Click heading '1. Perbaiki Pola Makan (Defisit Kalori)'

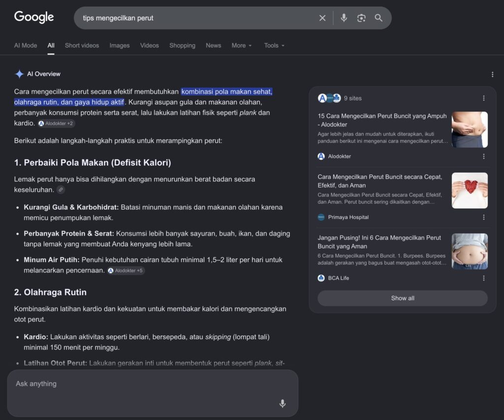[93, 162]
